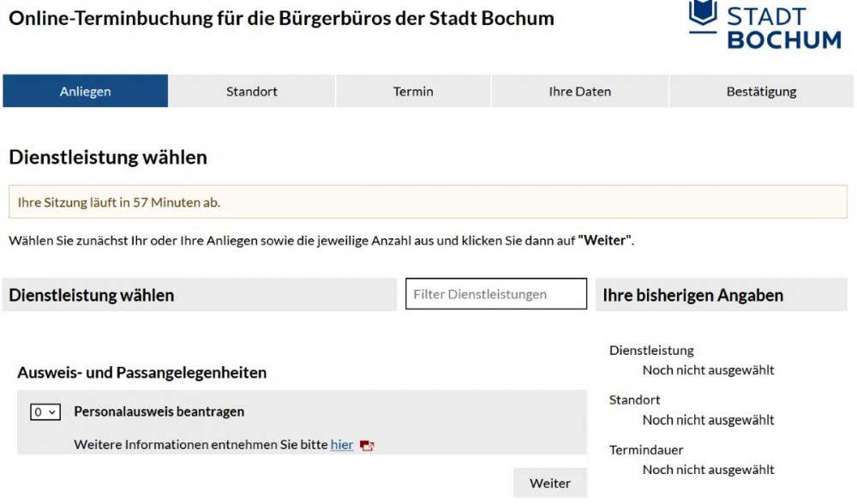Open the Ihre Daten step tab
This screenshot has width=857, height=504.
coord(580,92)
